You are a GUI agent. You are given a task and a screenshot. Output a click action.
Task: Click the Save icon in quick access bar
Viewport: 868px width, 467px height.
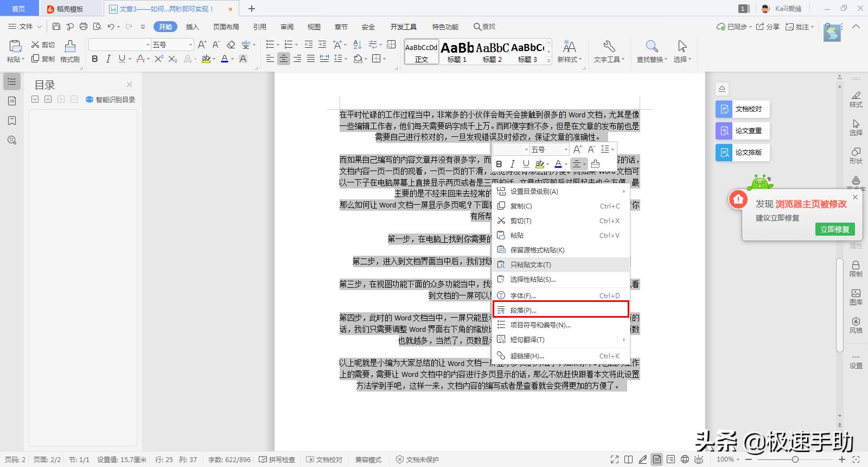56,27
